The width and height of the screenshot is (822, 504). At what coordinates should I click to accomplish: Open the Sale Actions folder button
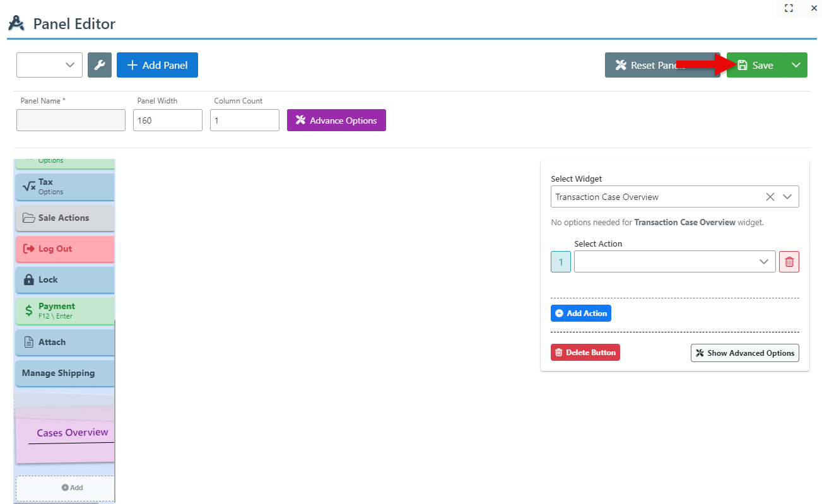(x=64, y=218)
